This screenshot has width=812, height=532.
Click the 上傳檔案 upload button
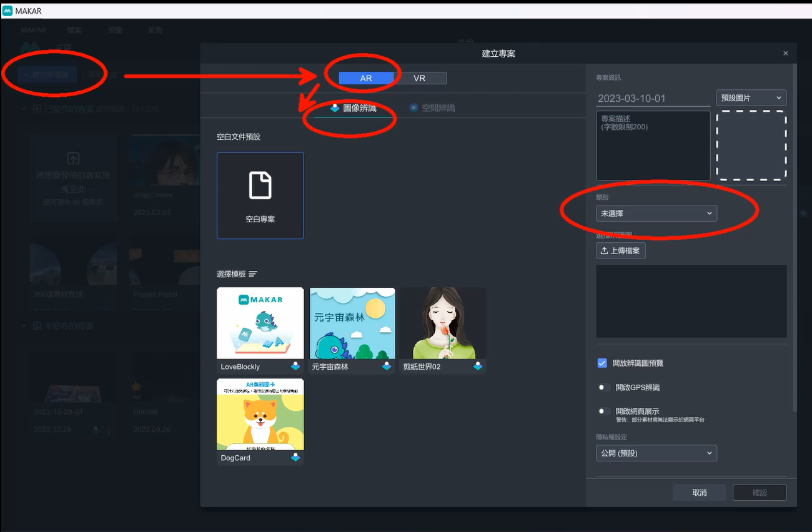620,251
